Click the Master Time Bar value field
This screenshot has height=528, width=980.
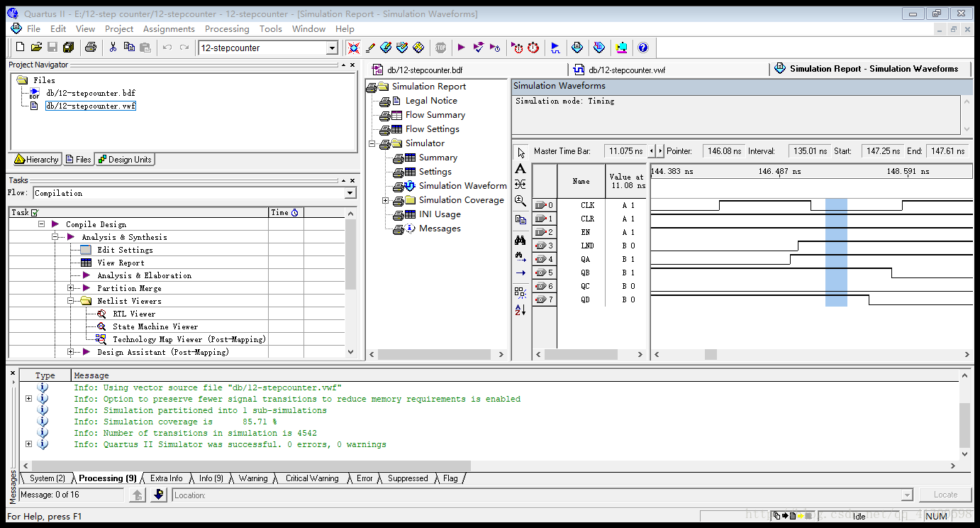coord(625,151)
